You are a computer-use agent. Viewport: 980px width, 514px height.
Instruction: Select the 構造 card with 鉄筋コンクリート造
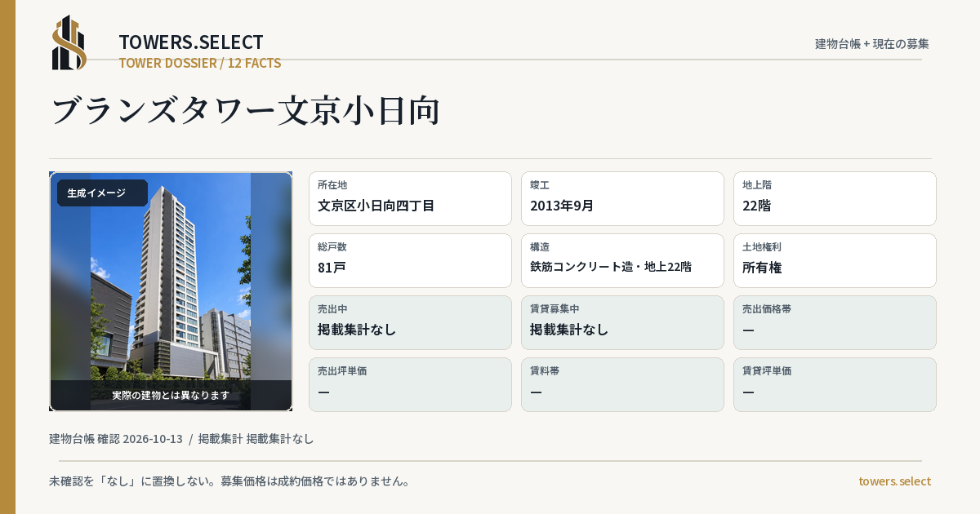(x=622, y=260)
